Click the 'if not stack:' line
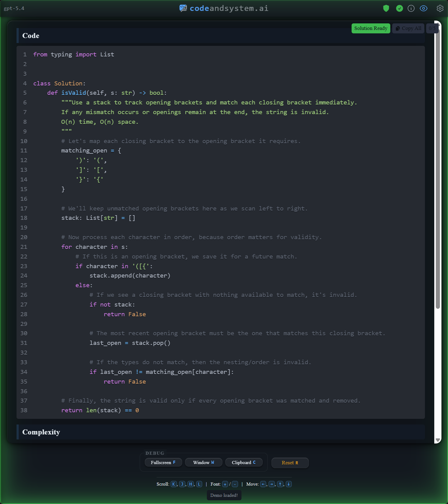Image resolution: width=448 pixels, height=504 pixels. tap(112, 305)
